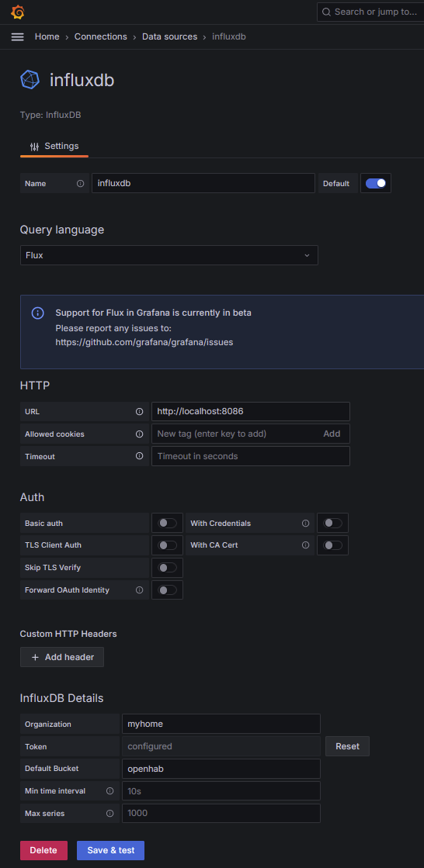
Task: Click the Add header button
Action: 62,657
